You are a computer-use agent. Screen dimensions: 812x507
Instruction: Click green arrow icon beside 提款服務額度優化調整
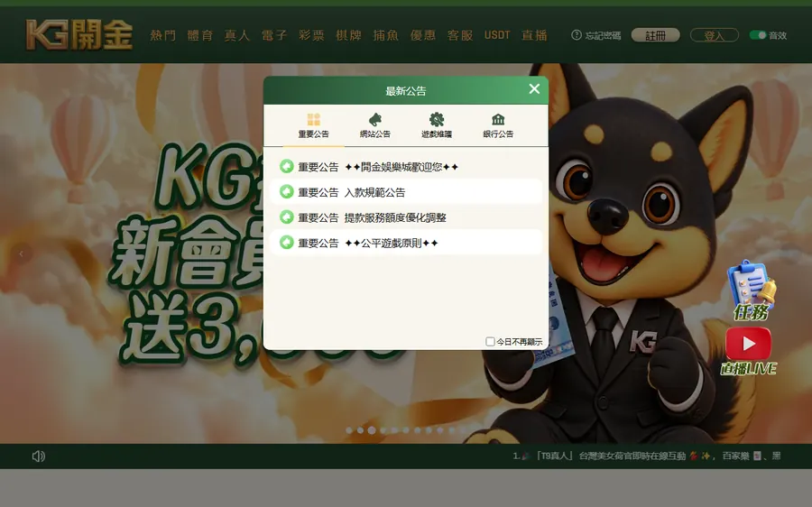click(x=286, y=217)
